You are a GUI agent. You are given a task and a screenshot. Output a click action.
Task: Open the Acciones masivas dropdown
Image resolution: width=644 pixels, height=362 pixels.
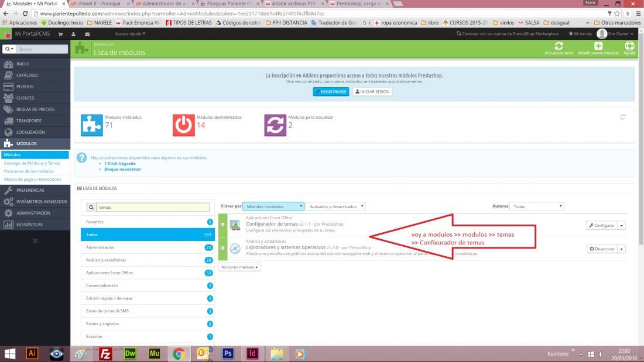[239, 267]
